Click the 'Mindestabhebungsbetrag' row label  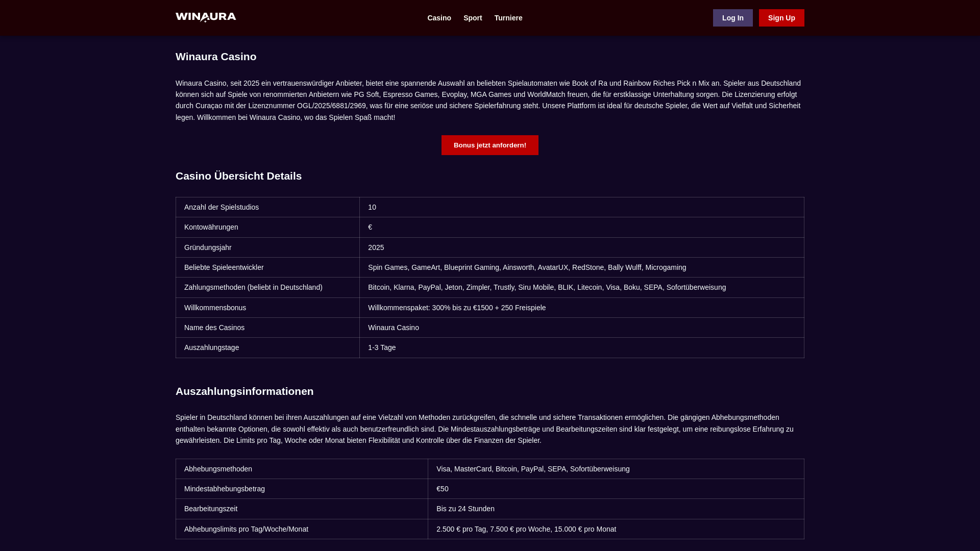tap(302, 489)
